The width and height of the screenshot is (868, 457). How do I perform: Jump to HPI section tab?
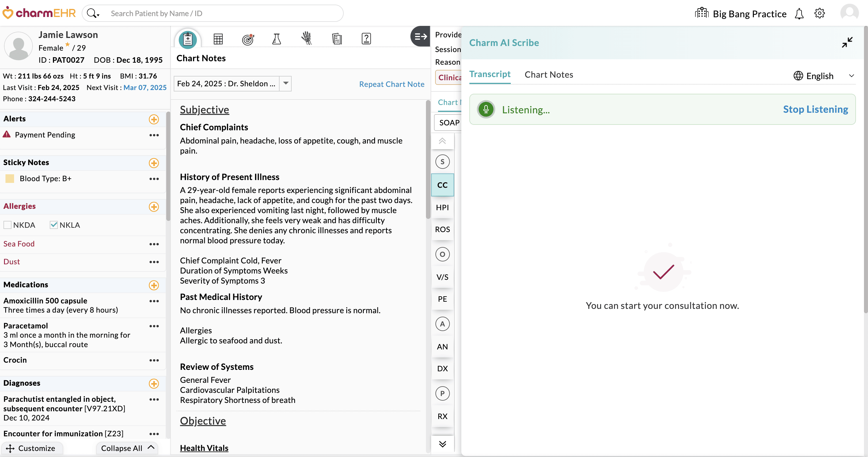click(442, 208)
